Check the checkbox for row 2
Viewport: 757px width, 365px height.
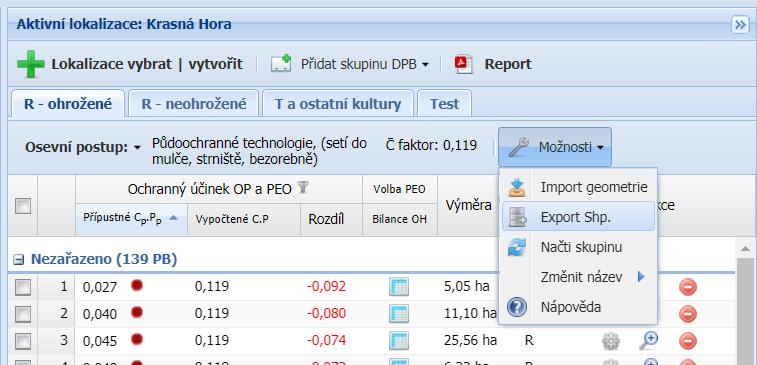point(23,315)
